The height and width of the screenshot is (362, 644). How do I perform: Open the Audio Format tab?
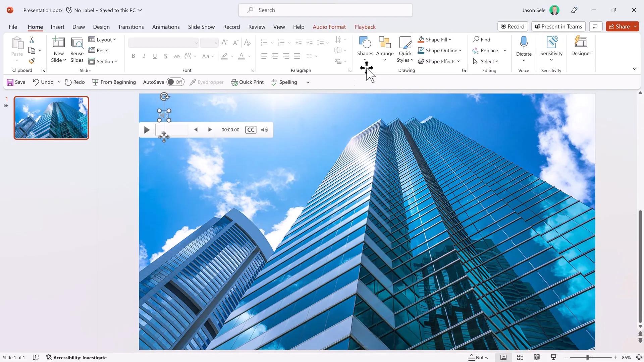pos(329,27)
